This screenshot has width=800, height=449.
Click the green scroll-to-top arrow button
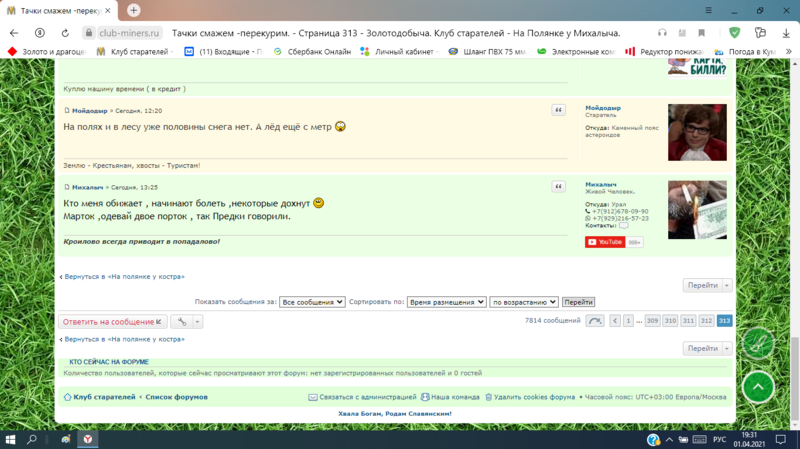pos(758,387)
